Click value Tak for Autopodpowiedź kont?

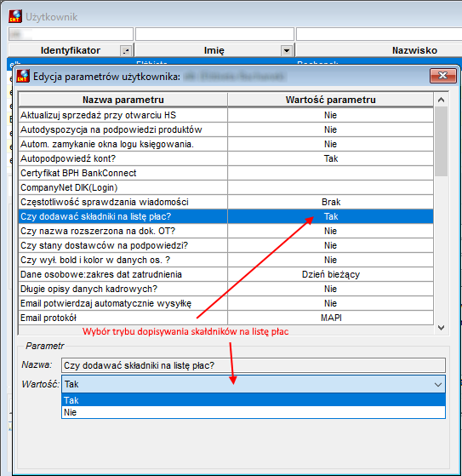331,158
